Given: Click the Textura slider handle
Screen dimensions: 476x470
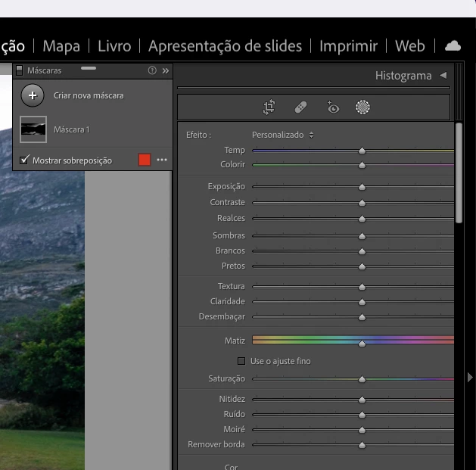Looking at the screenshot, I should coord(362,287).
